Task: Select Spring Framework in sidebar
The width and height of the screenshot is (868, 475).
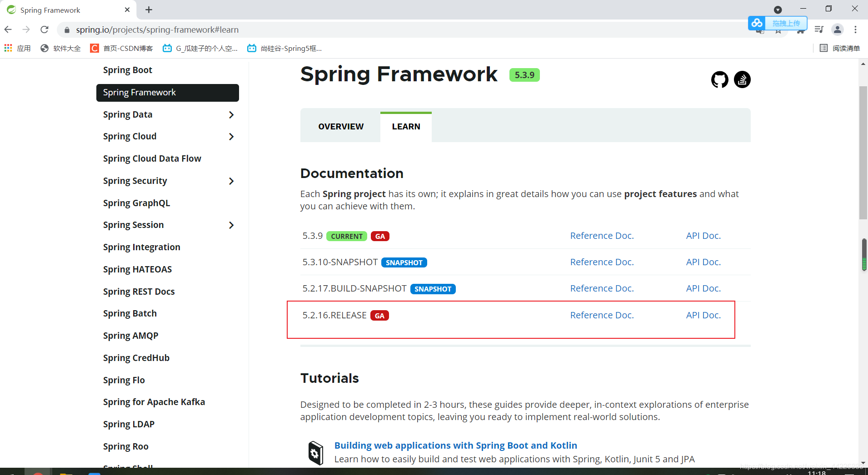Action: click(x=168, y=93)
